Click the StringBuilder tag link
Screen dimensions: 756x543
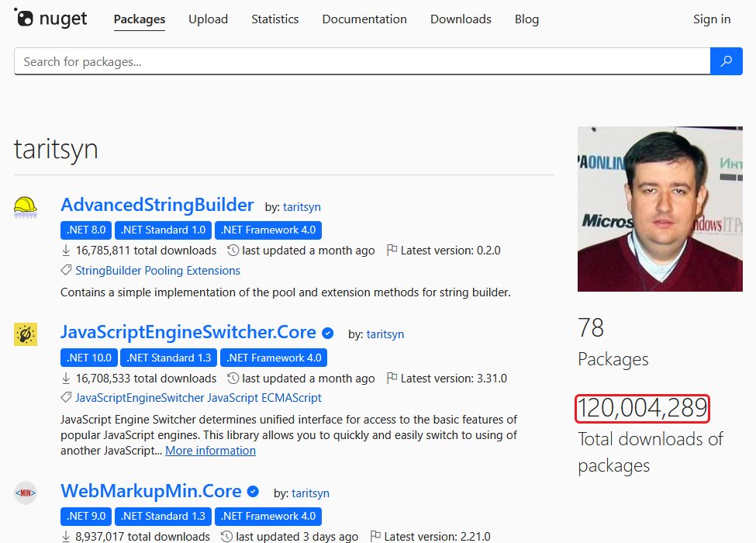[x=109, y=271]
